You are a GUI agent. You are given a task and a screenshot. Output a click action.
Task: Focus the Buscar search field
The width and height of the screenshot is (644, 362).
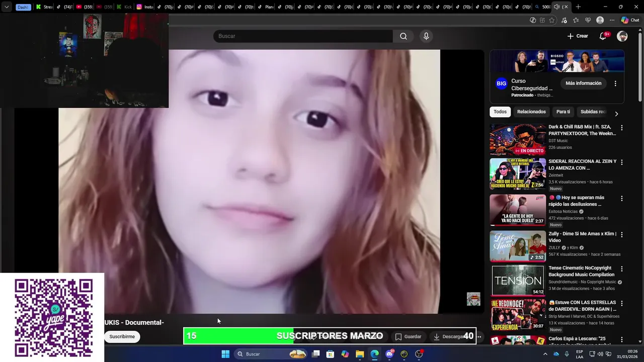(x=303, y=36)
